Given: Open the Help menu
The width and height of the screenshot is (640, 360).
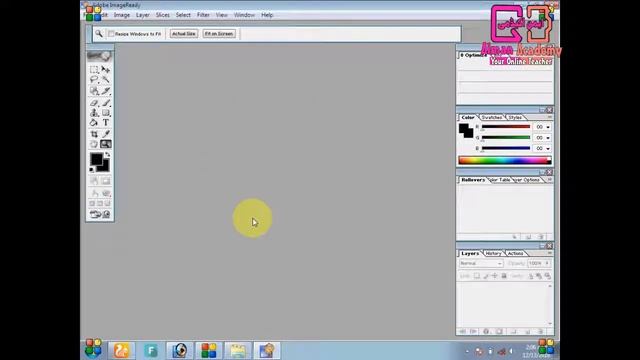Looking at the screenshot, I should pyautogui.click(x=267, y=15).
